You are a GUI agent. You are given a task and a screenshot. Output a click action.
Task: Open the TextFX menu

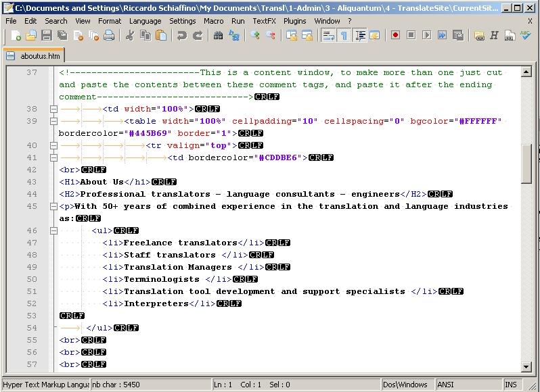264,21
